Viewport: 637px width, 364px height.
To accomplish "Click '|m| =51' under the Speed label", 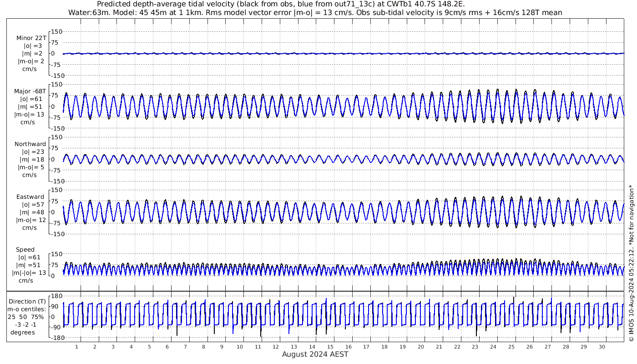I will [x=29, y=265].
